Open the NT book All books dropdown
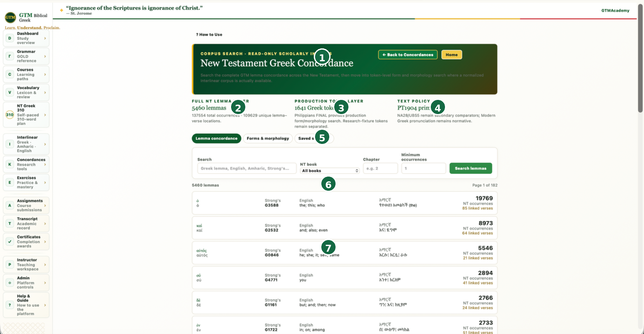644x334 pixels. 330,171
